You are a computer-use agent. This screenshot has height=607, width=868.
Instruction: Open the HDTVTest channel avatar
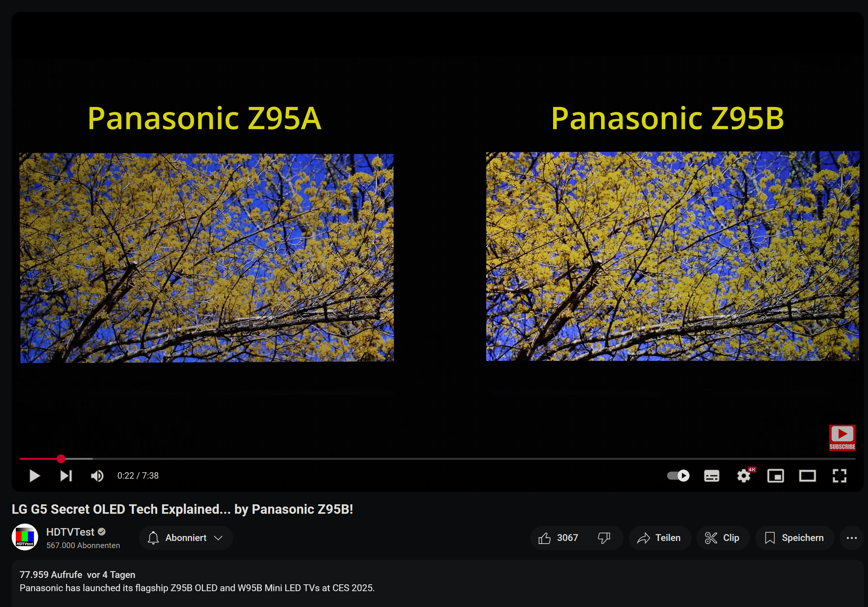[25, 538]
